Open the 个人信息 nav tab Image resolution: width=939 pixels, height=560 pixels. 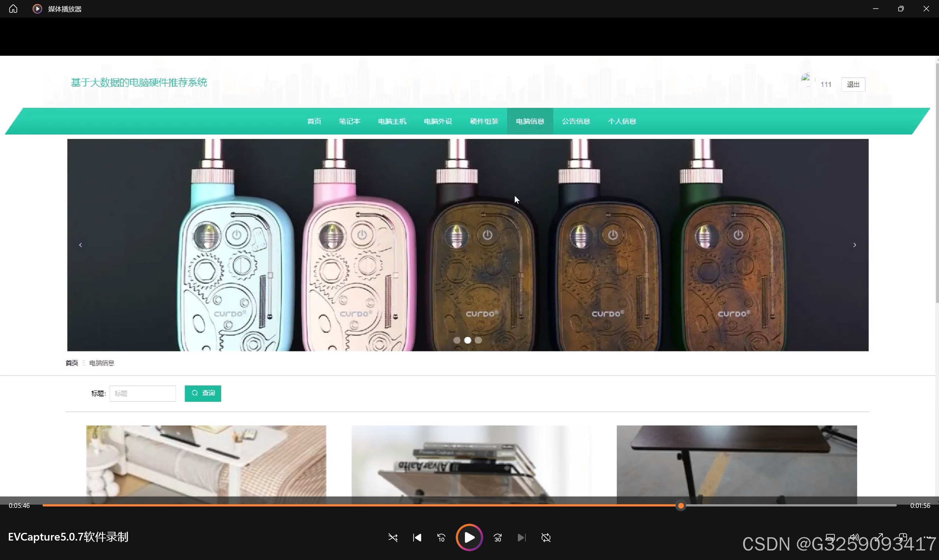tap(622, 121)
